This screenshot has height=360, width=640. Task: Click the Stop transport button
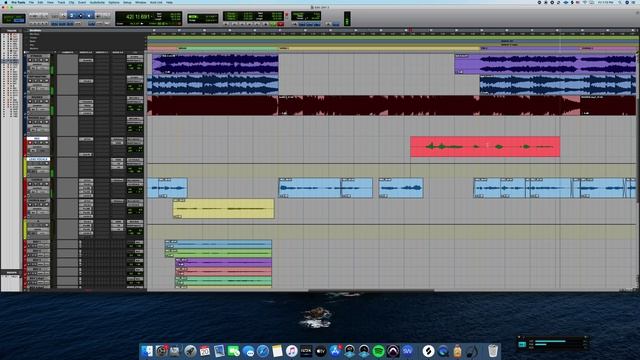click(x=266, y=24)
